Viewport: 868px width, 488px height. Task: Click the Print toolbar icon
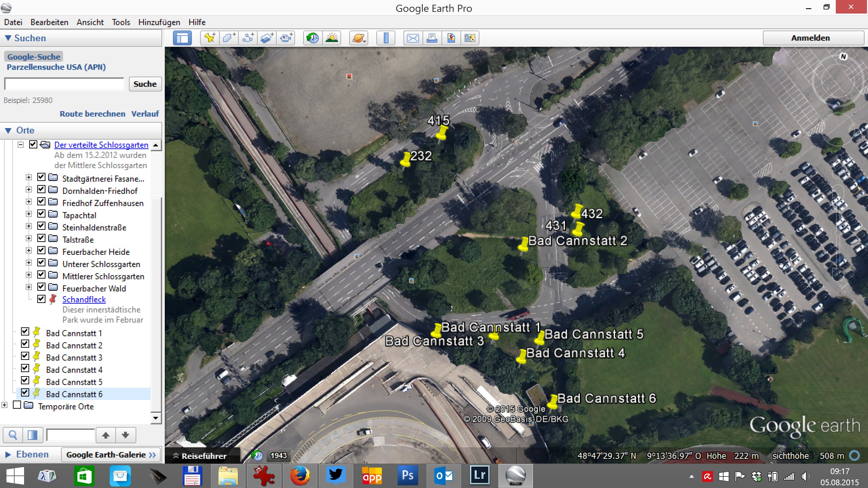(432, 38)
